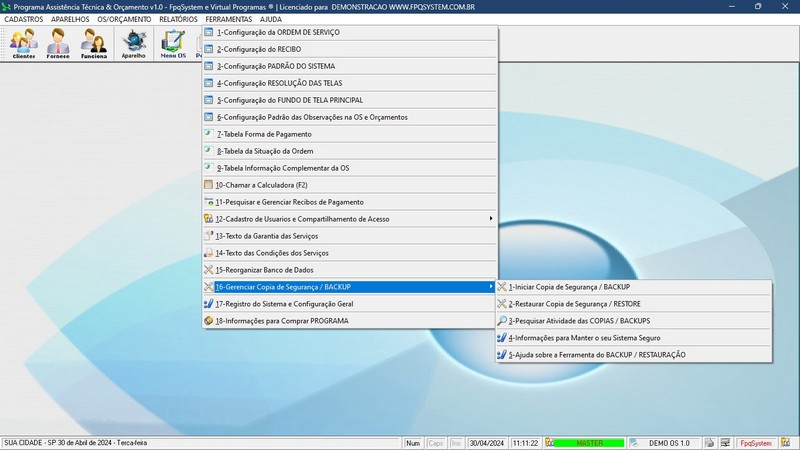Click the Num indicator in status bar

(x=413, y=443)
